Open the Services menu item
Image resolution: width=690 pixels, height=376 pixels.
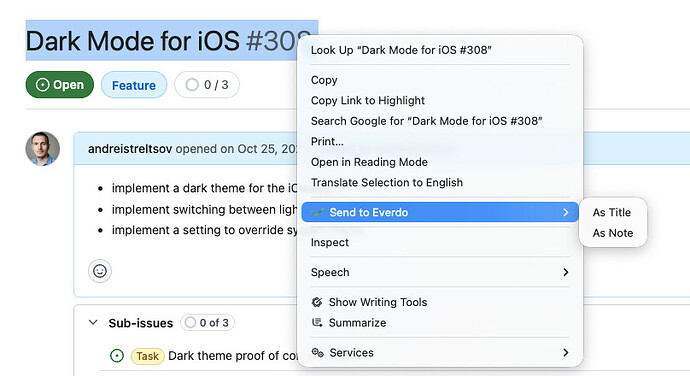[x=440, y=353]
